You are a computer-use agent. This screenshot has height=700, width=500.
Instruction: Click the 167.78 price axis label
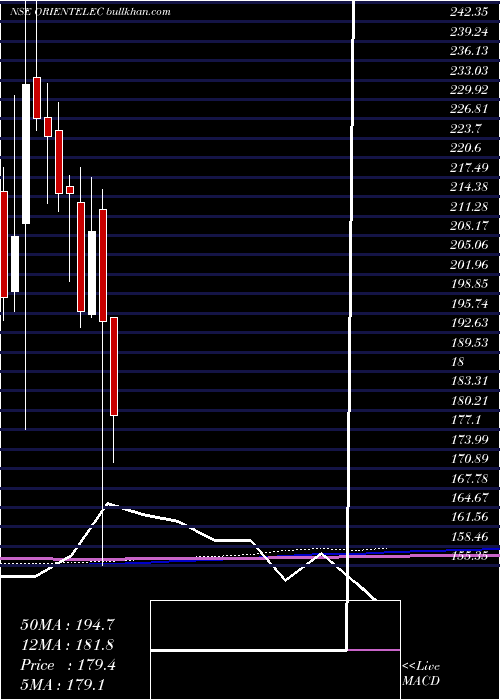(468, 479)
